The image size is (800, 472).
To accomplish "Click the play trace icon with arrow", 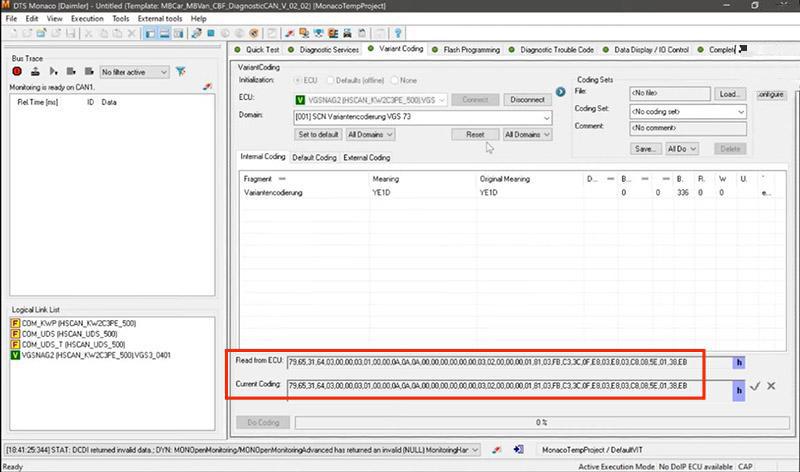I will [54, 71].
